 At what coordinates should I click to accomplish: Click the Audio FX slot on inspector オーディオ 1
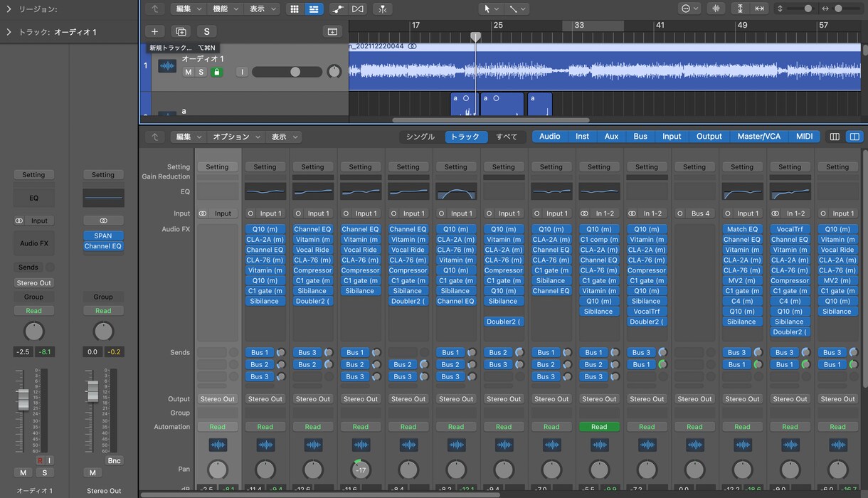(x=33, y=243)
